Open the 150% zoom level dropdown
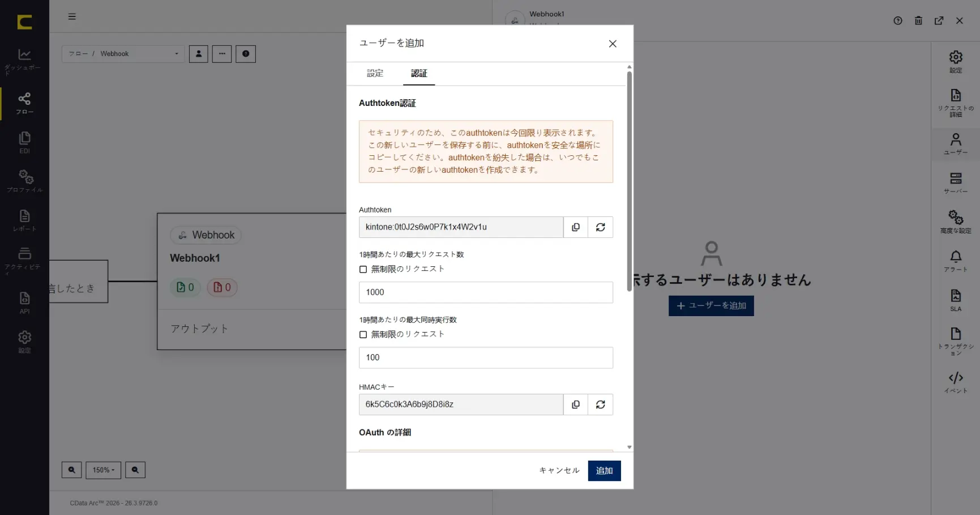Image resolution: width=980 pixels, height=515 pixels. 104,470
